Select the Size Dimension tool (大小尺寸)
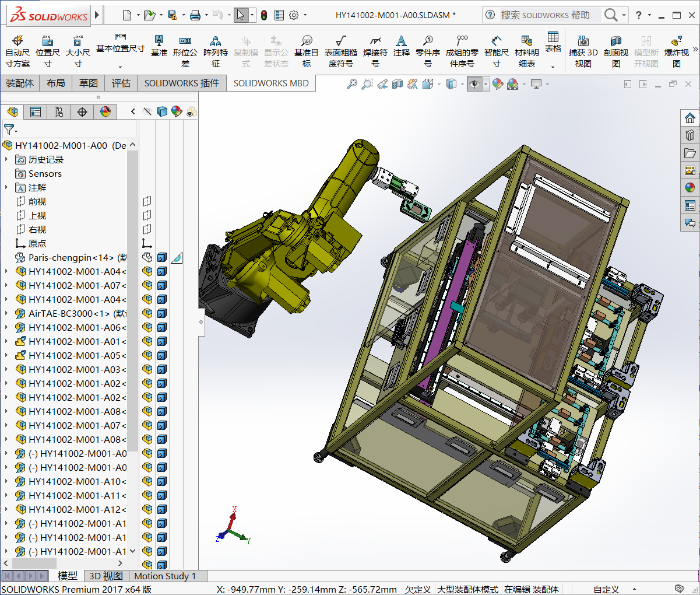This screenshot has width=700, height=595. (78, 51)
